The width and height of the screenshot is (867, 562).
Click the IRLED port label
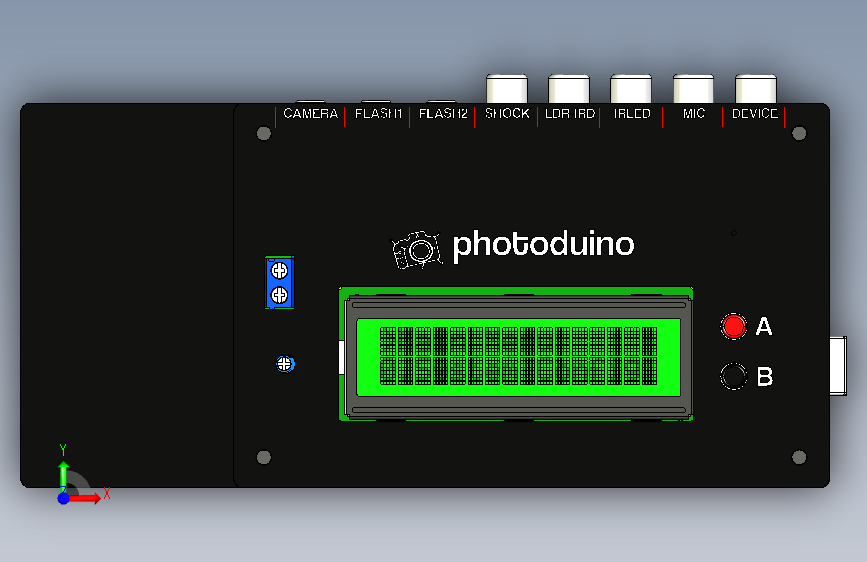[632, 113]
